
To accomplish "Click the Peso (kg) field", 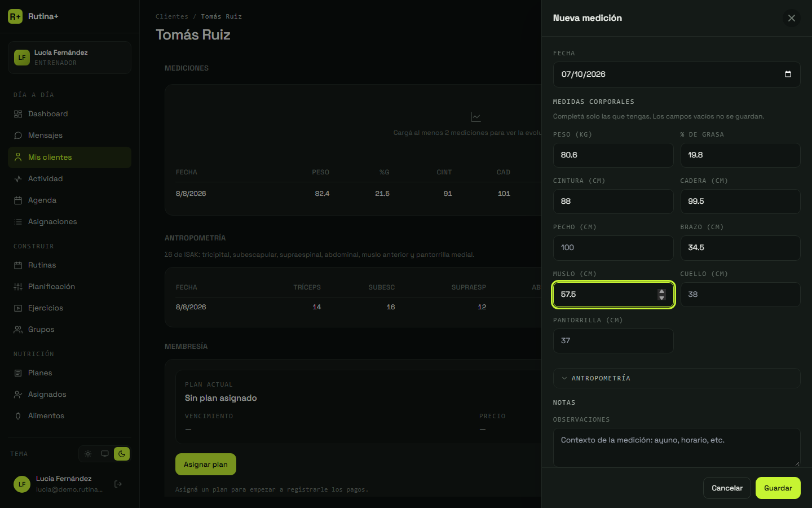I will coord(614,155).
